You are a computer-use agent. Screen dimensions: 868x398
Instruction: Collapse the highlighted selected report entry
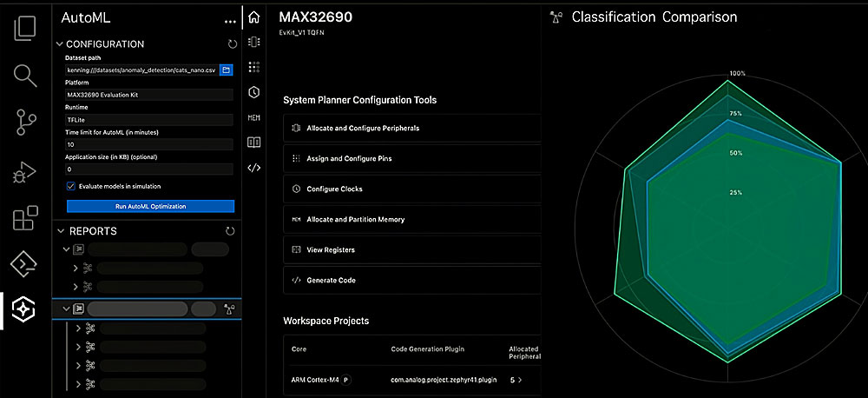pos(66,308)
